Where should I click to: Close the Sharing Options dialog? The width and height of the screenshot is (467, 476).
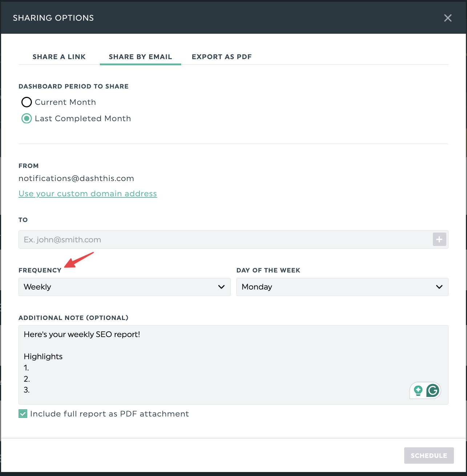448,18
